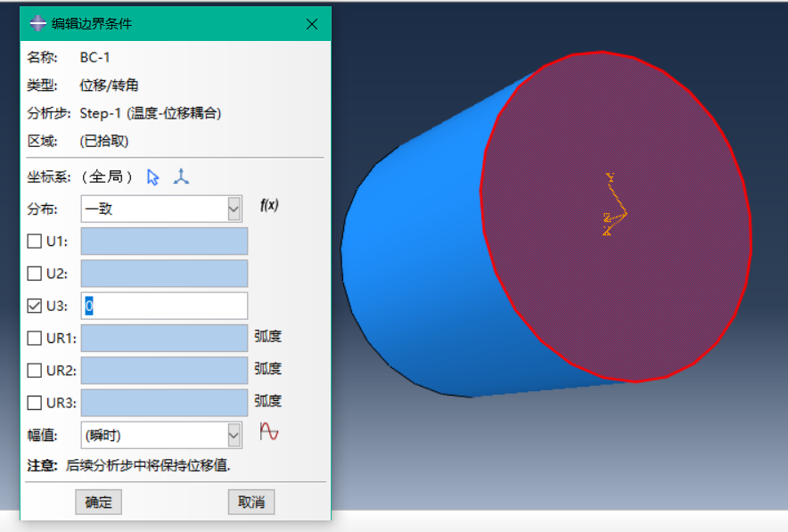Enable the U1 displacement checkbox
This screenshot has height=532, width=788.
tap(35, 241)
